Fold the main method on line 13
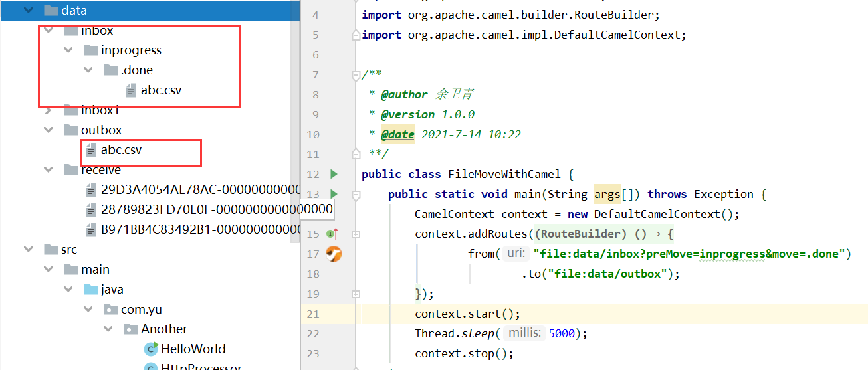Viewport: 868px width, 370px height. coord(356,195)
